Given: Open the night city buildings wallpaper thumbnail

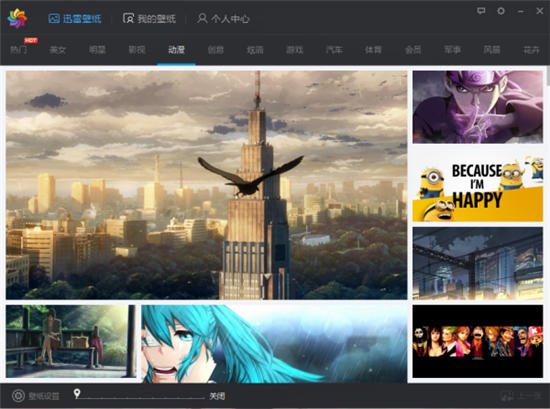Looking at the screenshot, I should pos(478,263).
